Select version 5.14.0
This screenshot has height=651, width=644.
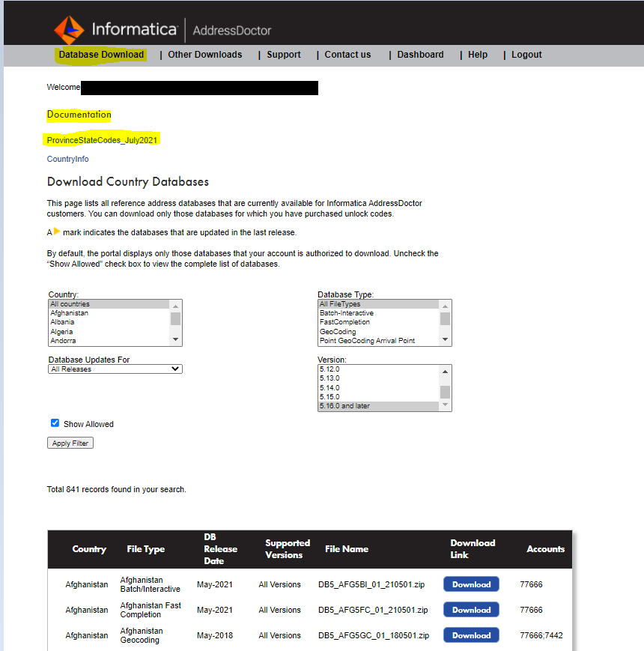pos(378,388)
